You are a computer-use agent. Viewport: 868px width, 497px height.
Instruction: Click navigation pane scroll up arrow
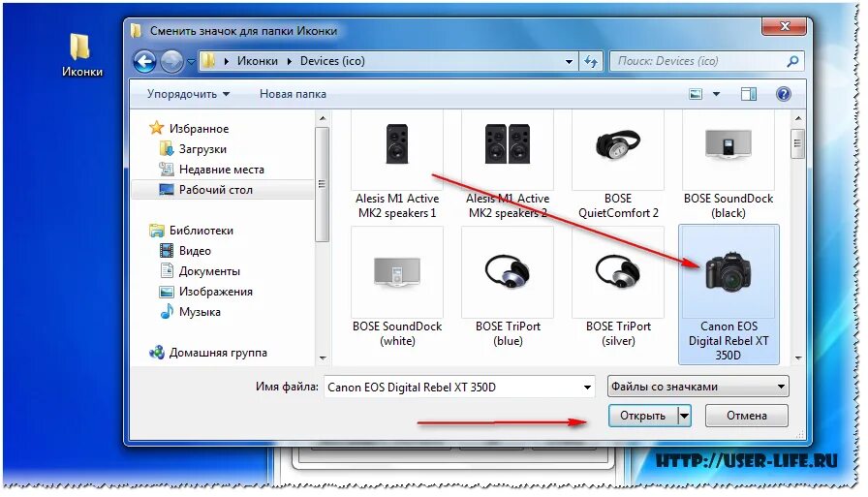point(323,118)
